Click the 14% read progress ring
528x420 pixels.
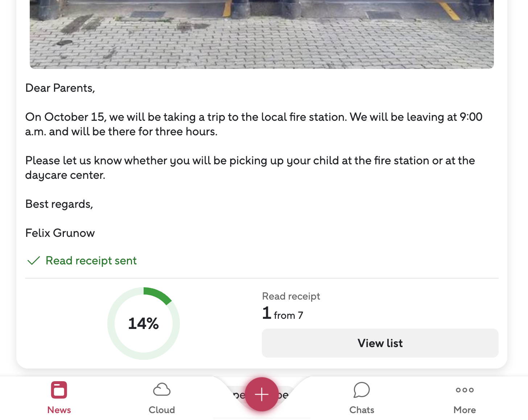(x=144, y=323)
